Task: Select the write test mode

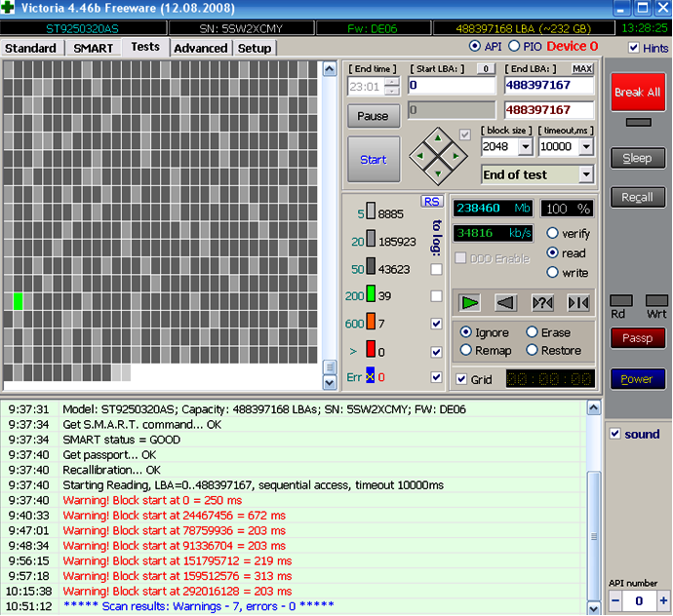Action: (552, 272)
